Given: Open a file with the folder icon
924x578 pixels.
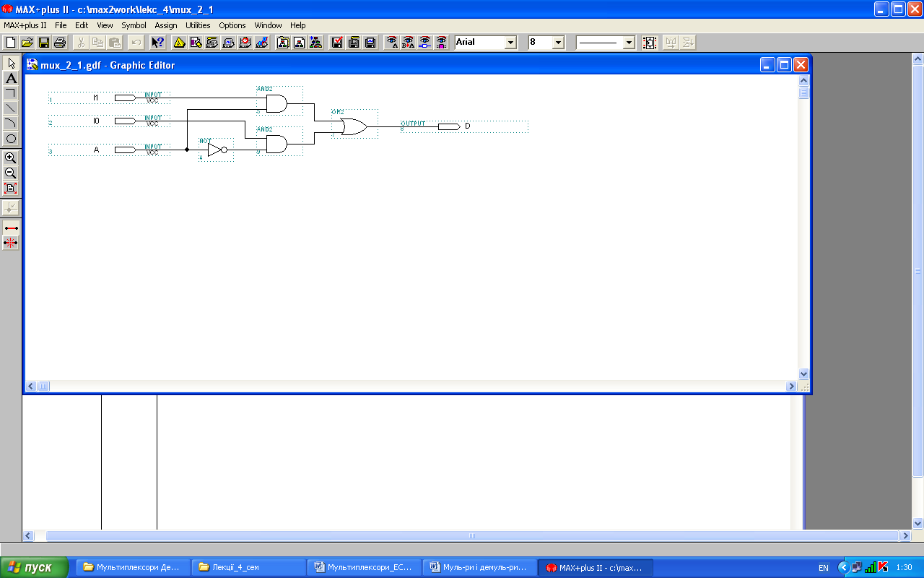Looking at the screenshot, I should (x=27, y=43).
